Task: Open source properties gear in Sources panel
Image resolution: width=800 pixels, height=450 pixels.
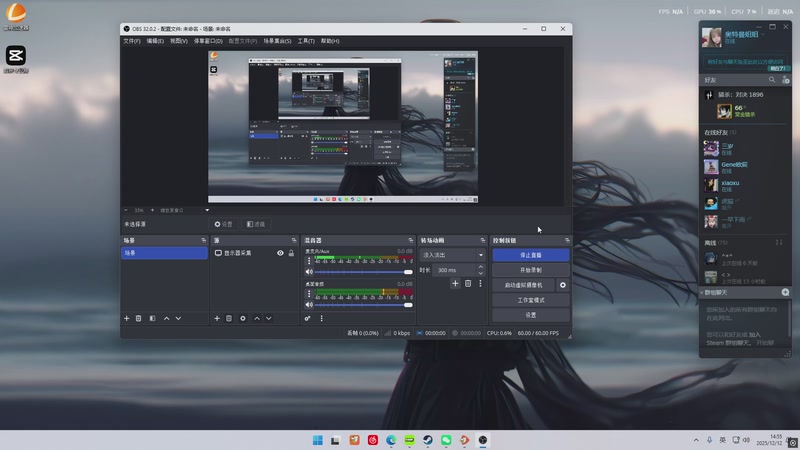Action: (x=242, y=318)
